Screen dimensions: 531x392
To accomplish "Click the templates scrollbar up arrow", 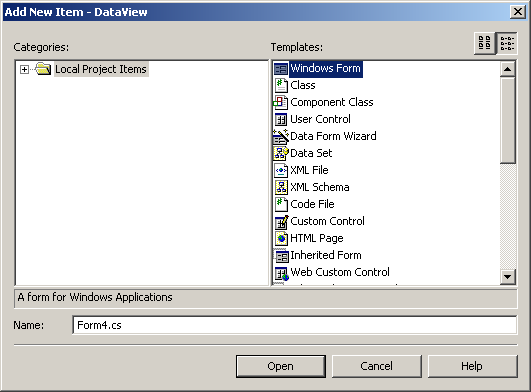I will (x=507, y=69).
